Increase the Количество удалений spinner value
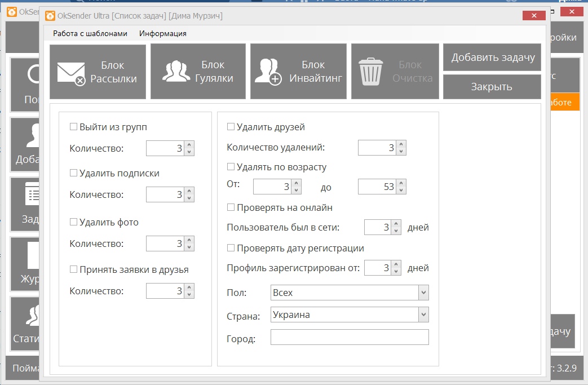The width and height of the screenshot is (588, 385). point(401,144)
